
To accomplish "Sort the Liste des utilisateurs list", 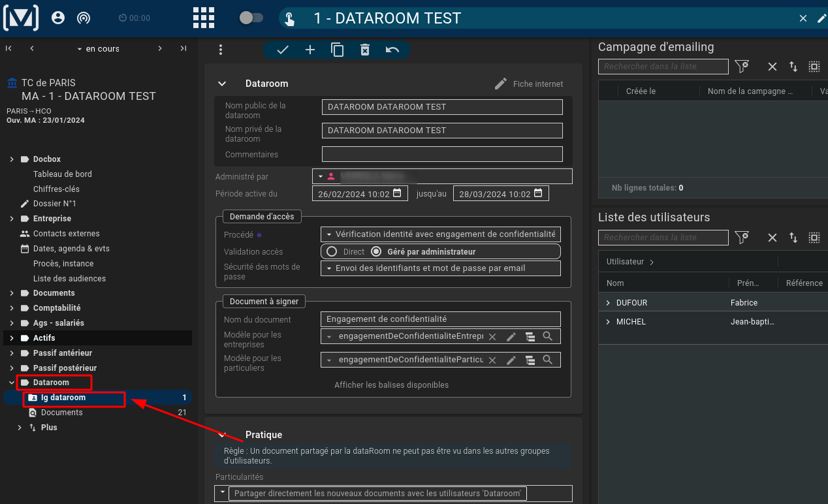I will click(793, 238).
